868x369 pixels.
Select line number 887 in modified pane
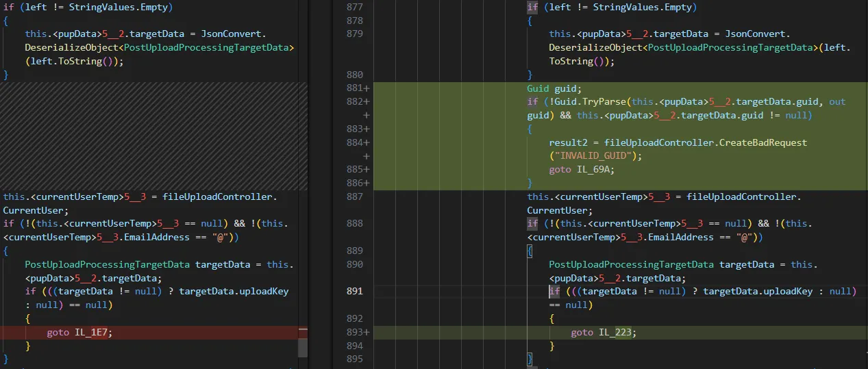354,196
